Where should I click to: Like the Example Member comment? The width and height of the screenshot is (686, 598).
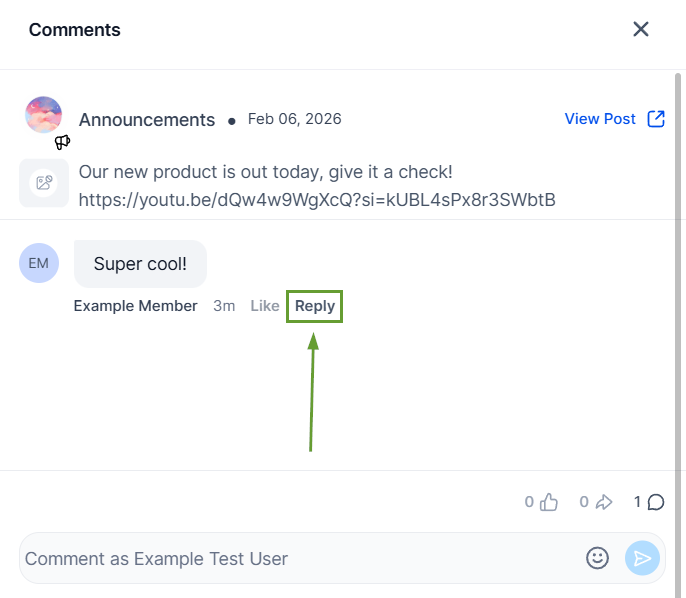[265, 306]
